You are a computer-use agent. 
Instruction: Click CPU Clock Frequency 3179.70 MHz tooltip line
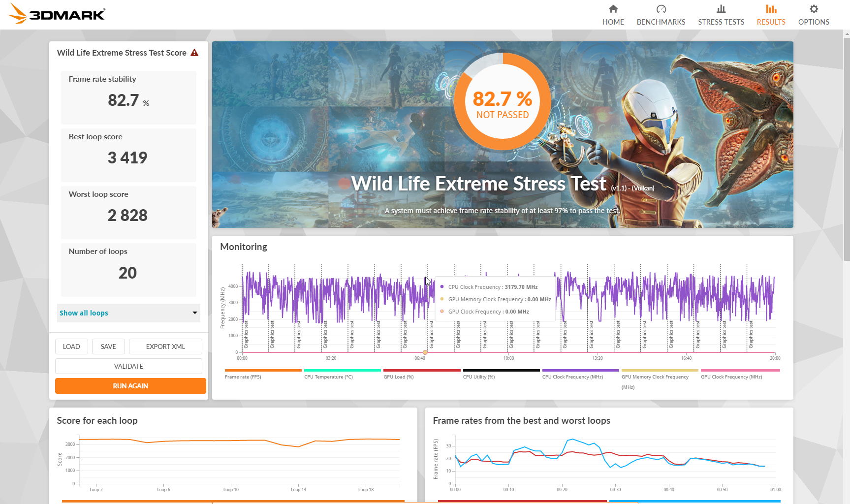click(x=493, y=287)
